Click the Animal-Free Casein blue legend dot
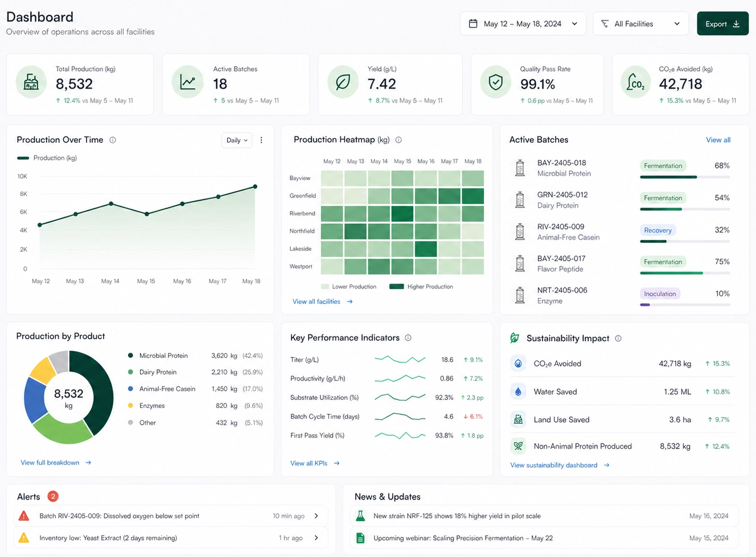The width and height of the screenshot is (756, 557). 130,389
